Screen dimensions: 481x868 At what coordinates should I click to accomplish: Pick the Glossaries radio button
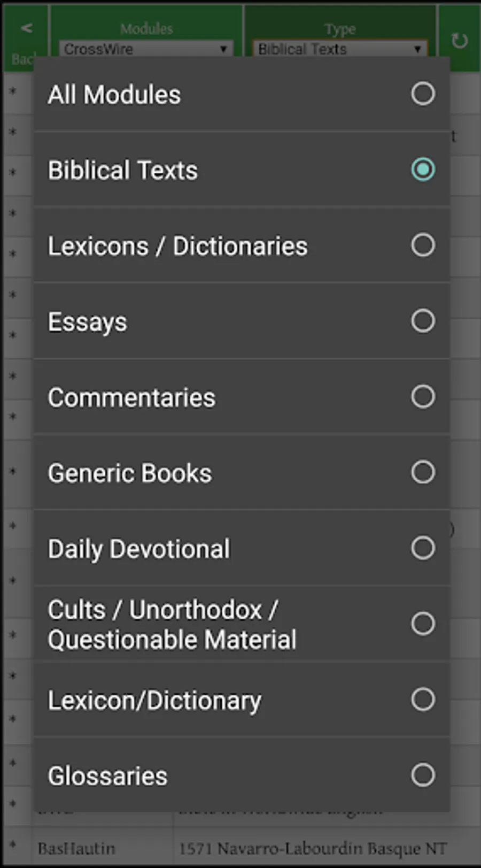pyautogui.click(x=423, y=775)
